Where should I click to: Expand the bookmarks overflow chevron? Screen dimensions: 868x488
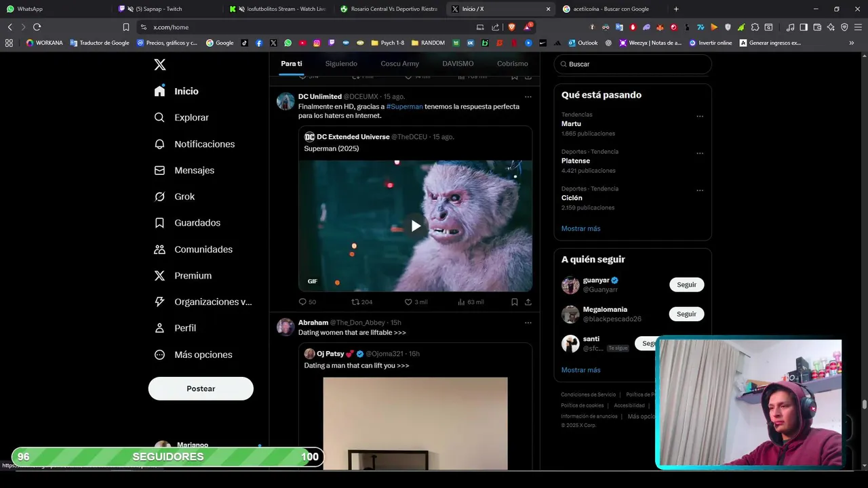pyautogui.click(x=852, y=43)
